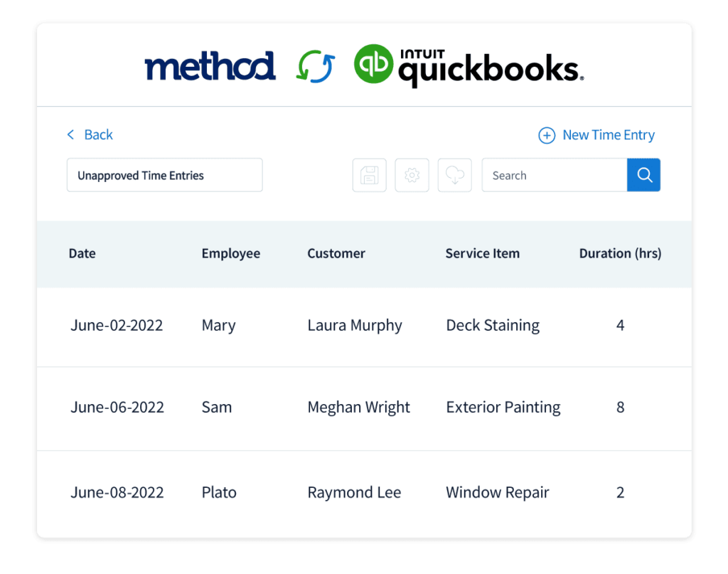This screenshot has width=728, height=574.
Task: Click the blue magnifier search button
Action: click(643, 175)
